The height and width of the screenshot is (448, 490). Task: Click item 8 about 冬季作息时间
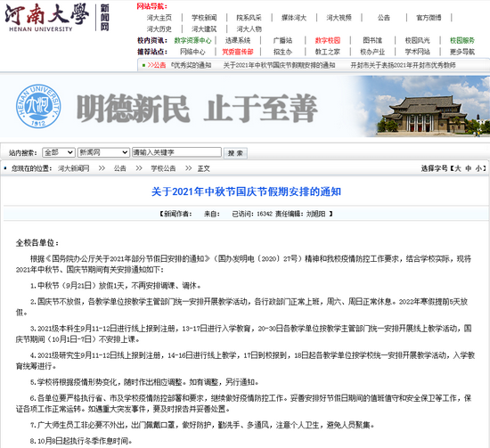[x=81, y=441]
